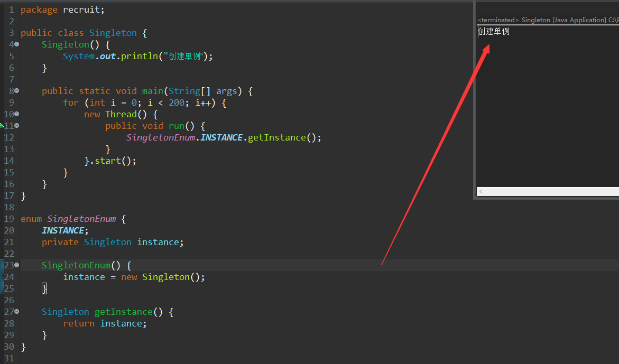Image resolution: width=619 pixels, height=364 pixels.
Task: Collapse the run() method fold at line 11
Action: tap(16, 126)
